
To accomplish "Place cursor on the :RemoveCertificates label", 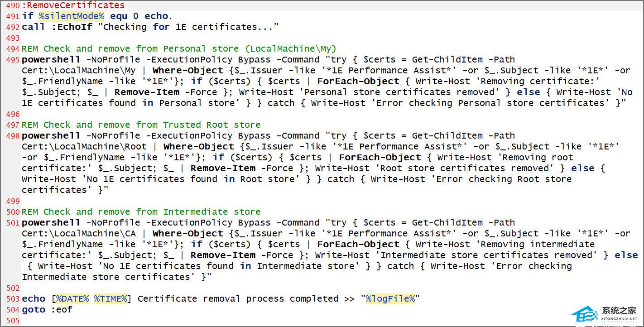I will coord(73,5).
